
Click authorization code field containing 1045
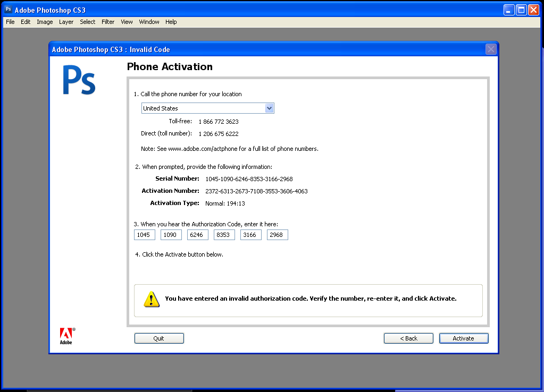click(x=144, y=235)
